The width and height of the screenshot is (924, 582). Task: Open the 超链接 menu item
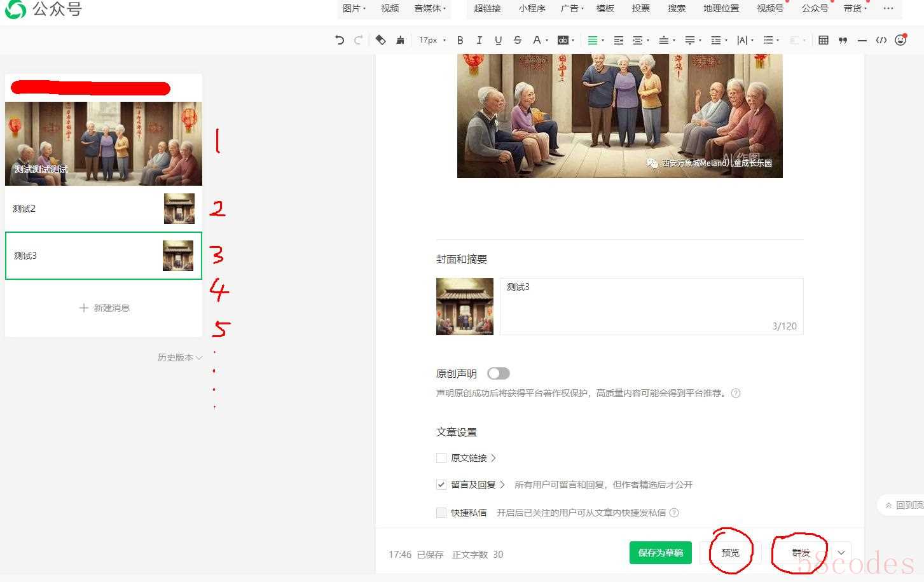487,8
